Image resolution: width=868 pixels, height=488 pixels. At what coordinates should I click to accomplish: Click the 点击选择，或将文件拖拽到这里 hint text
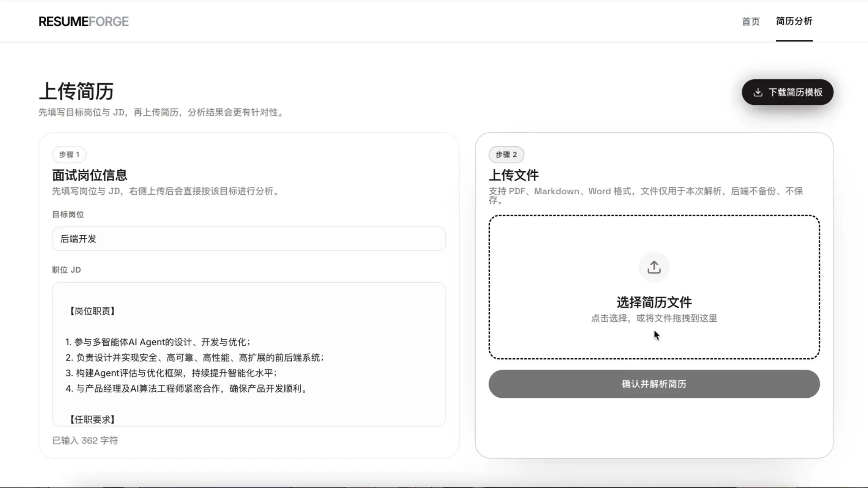(x=654, y=318)
